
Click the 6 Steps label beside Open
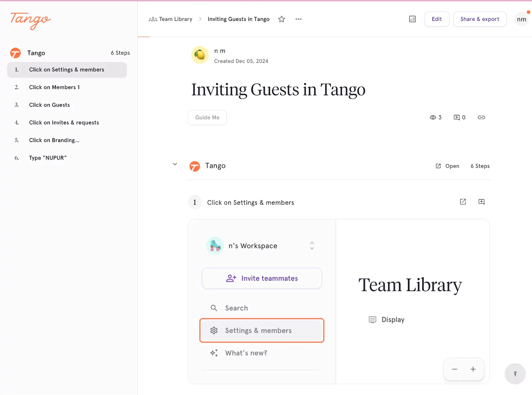tap(480, 166)
